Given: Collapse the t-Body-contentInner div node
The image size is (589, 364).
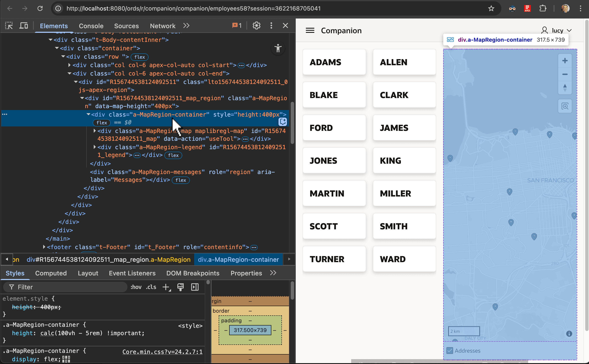Looking at the screenshot, I should pyautogui.click(x=50, y=40).
